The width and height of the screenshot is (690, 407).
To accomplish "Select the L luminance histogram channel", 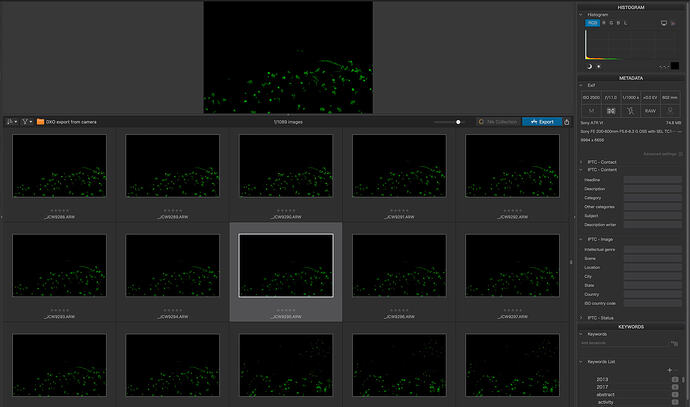I will 625,23.
